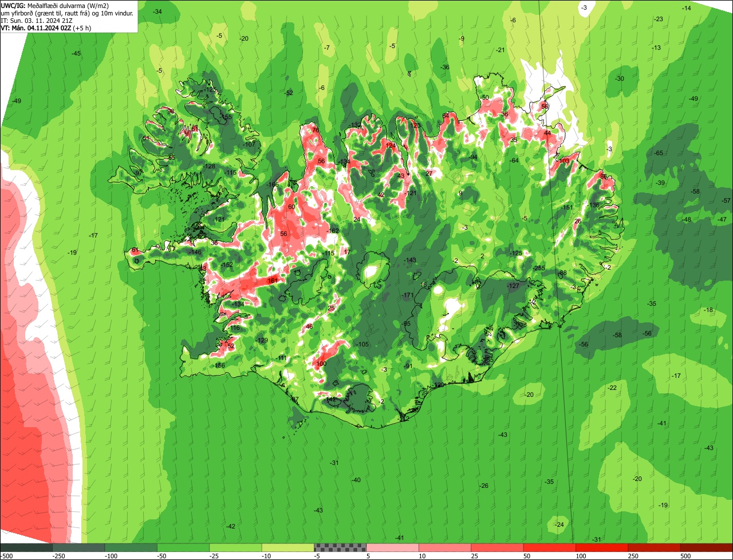This screenshot has height=560, width=733.
Task: Click the map value '-39'
Action: [x=660, y=183]
